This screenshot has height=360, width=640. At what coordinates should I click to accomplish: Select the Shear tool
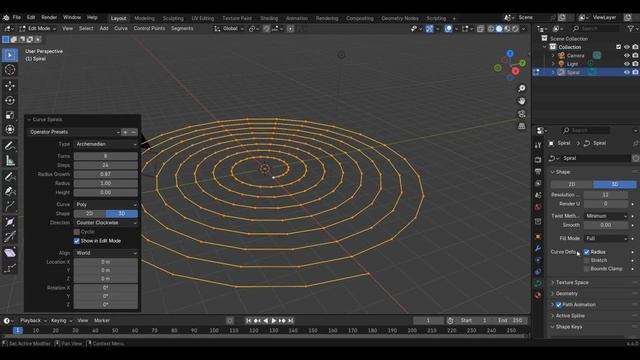pos(10,253)
